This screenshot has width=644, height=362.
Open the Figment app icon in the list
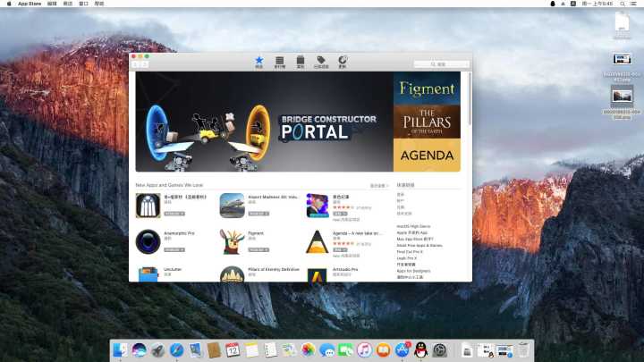[x=232, y=241]
